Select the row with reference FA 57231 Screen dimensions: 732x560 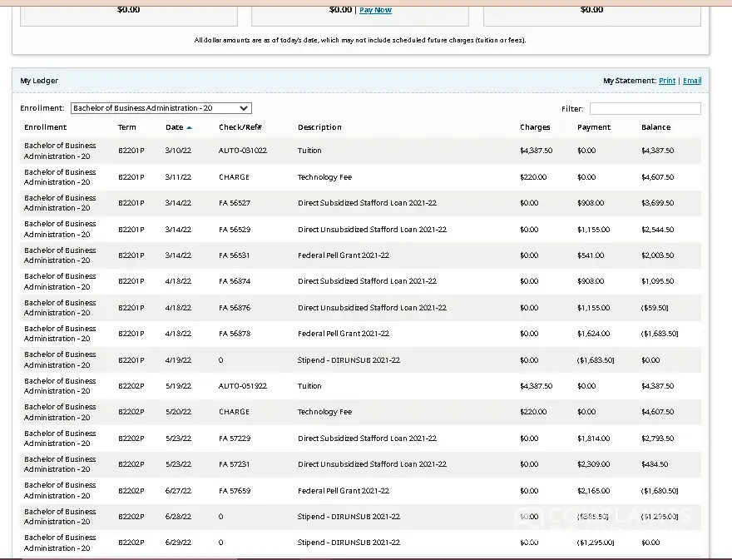coord(234,464)
